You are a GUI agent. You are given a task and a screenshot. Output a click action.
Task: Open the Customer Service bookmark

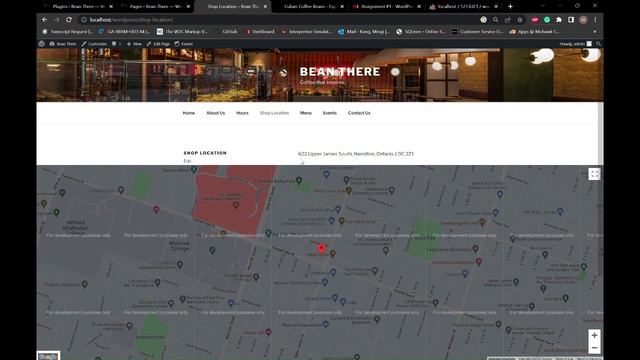[x=477, y=31]
